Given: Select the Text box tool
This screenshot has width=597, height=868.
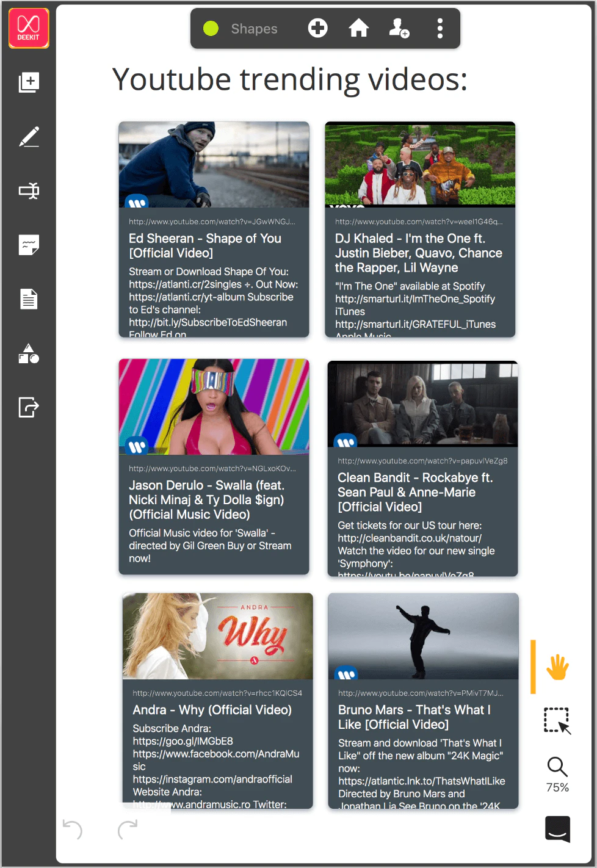Looking at the screenshot, I should (x=29, y=191).
